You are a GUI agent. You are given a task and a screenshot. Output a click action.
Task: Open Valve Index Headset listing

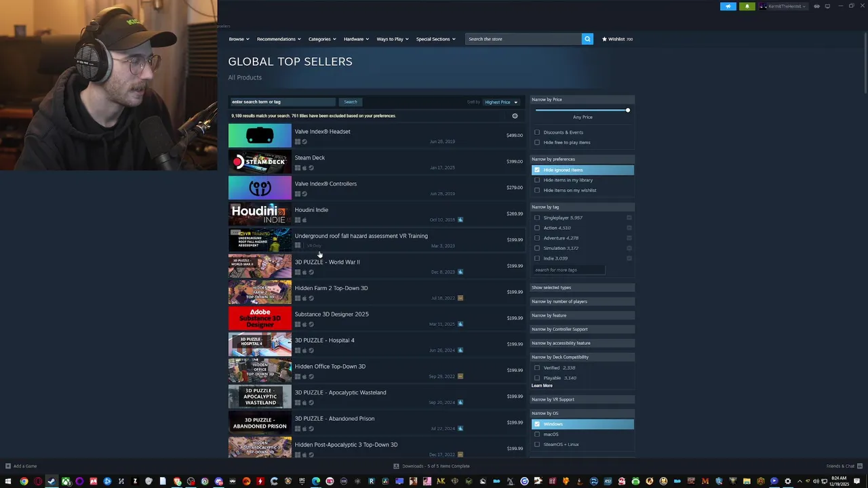(x=376, y=136)
